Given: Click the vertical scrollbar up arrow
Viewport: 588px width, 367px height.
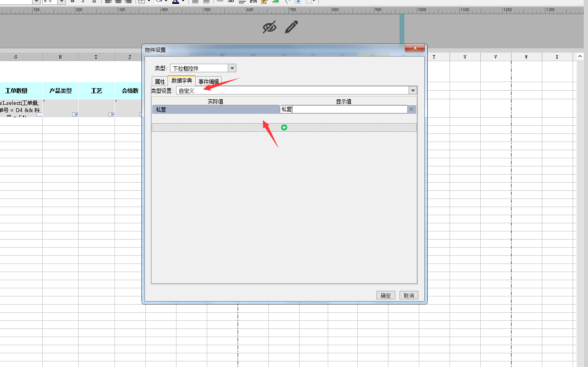Looking at the screenshot, I should [580, 56].
